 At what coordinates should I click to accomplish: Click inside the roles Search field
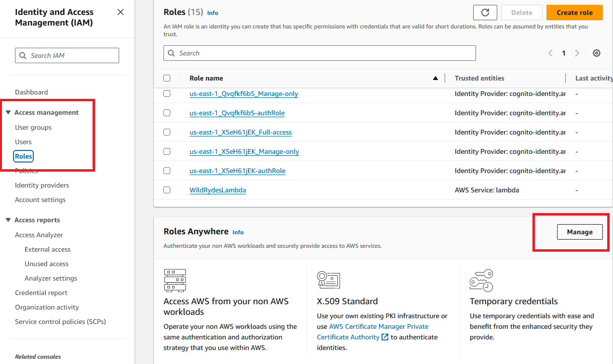click(318, 53)
